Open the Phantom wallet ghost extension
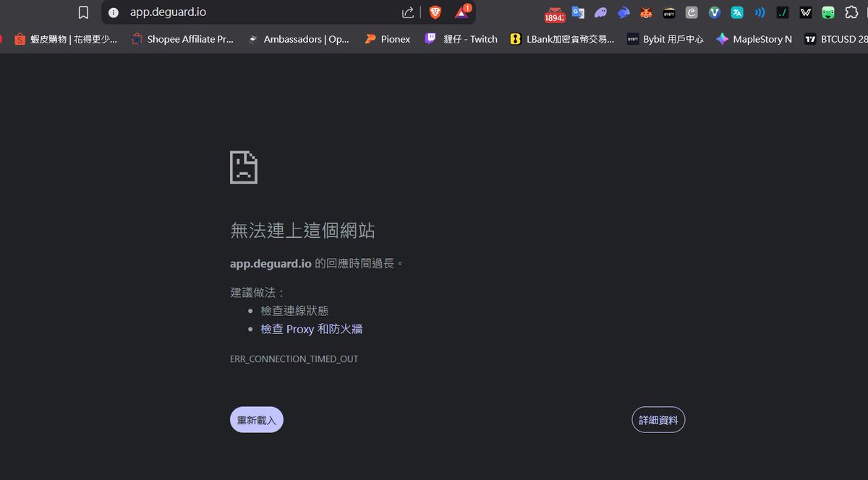The width and height of the screenshot is (868, 480). [600, 12]
